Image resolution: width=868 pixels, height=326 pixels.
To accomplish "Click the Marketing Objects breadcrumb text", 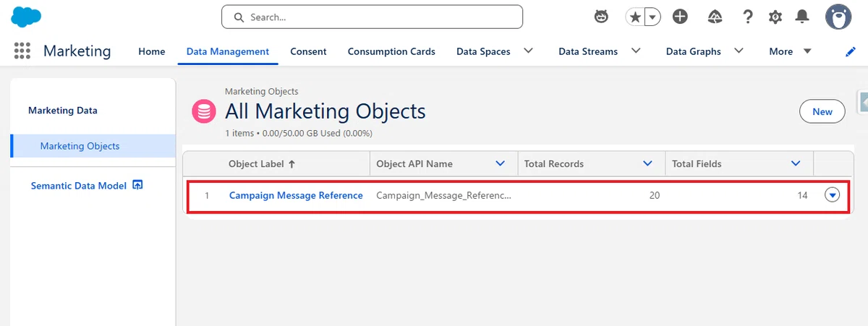I will (262, 92).
